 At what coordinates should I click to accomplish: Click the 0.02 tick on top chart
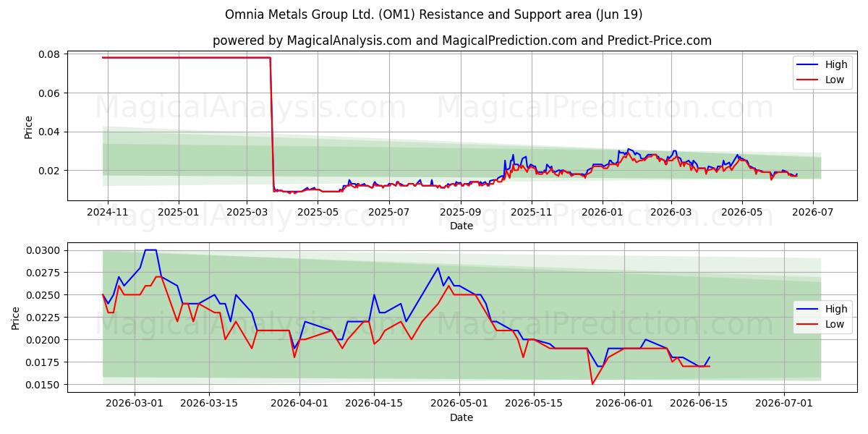click(x=48, y=171)
